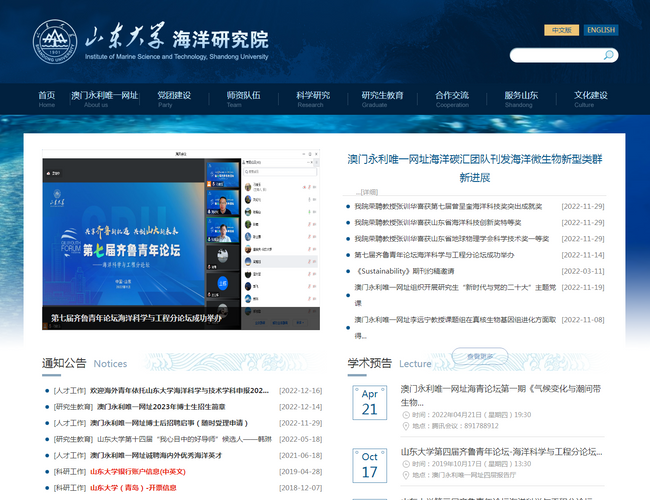
Task: Open the 党团建设 Party menu
Action: pos(174,98)
